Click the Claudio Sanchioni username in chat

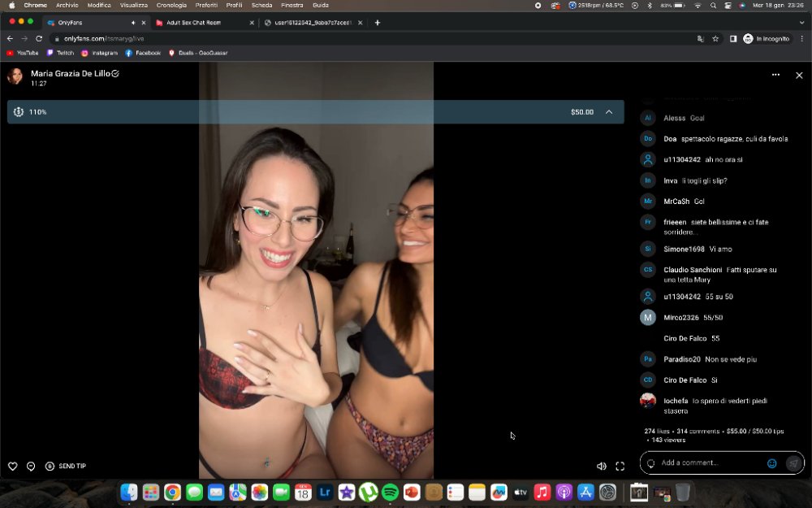tap(693, 270)
